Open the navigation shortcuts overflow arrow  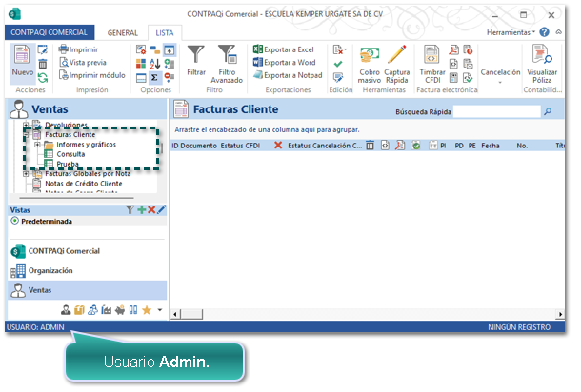click(160, 310)
